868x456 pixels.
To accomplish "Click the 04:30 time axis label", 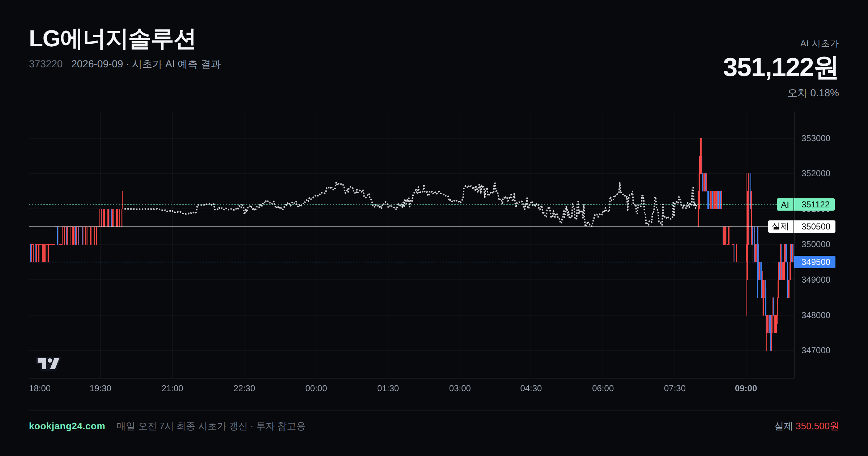I will click(531, 388).
